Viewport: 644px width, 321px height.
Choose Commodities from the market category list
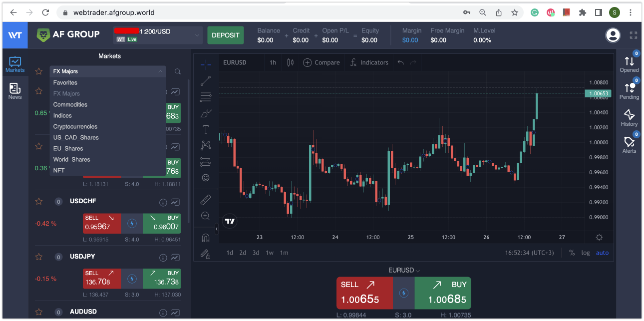tap(107, 104)
